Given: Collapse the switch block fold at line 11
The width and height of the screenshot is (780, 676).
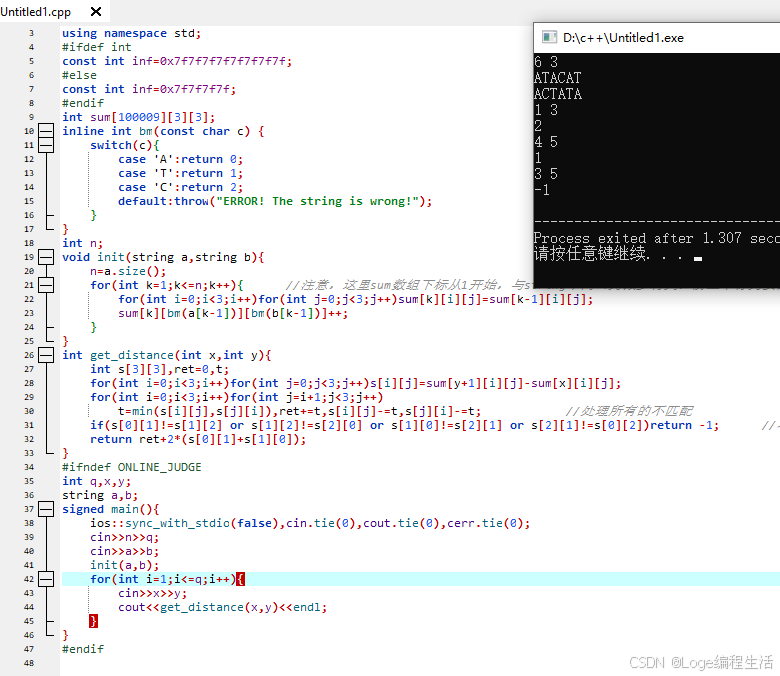Looking at the screenshot, I should [46, 145].
